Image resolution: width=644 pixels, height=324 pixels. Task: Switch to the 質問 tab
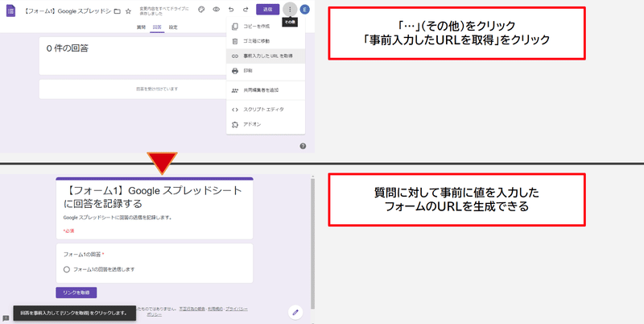tap(141, 27)
